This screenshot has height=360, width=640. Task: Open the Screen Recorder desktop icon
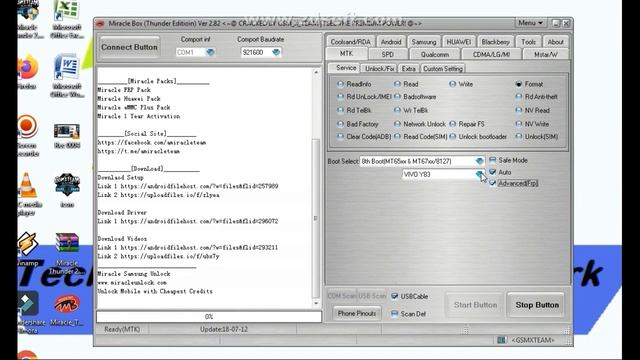(x=27, y=136)
